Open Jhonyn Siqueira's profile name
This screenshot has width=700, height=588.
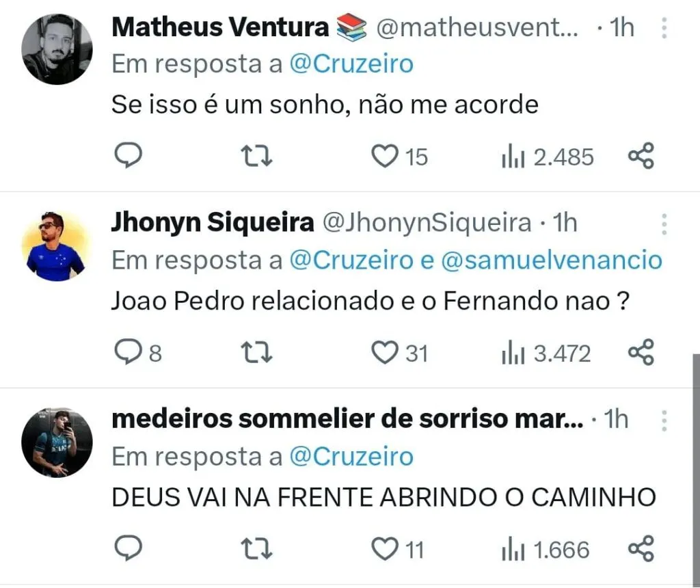[213, 223]
